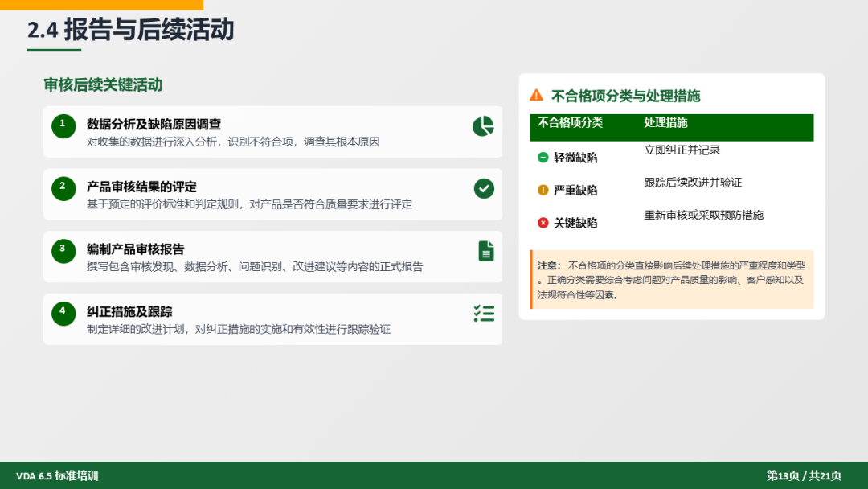The height and width of the screenshot is (489, 868).
Task: Click the VDA 6.5 标准培训 footer text
Action: tap(57, 475)
